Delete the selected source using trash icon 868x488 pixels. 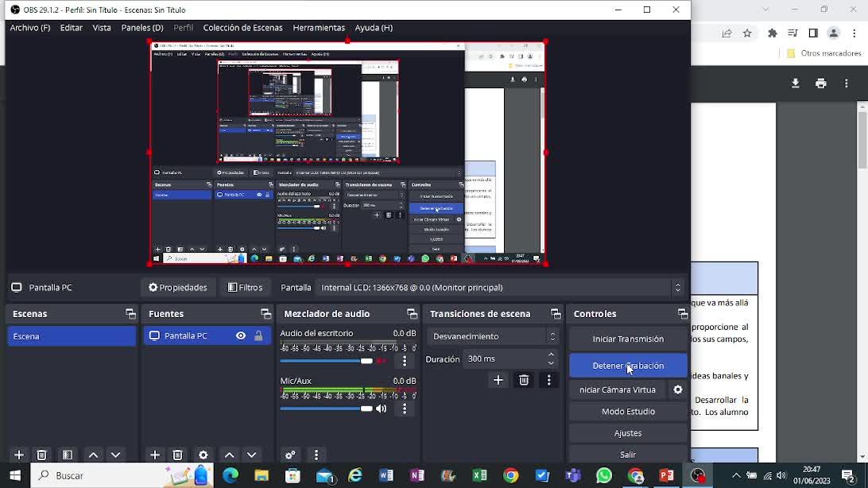(178, 455)
